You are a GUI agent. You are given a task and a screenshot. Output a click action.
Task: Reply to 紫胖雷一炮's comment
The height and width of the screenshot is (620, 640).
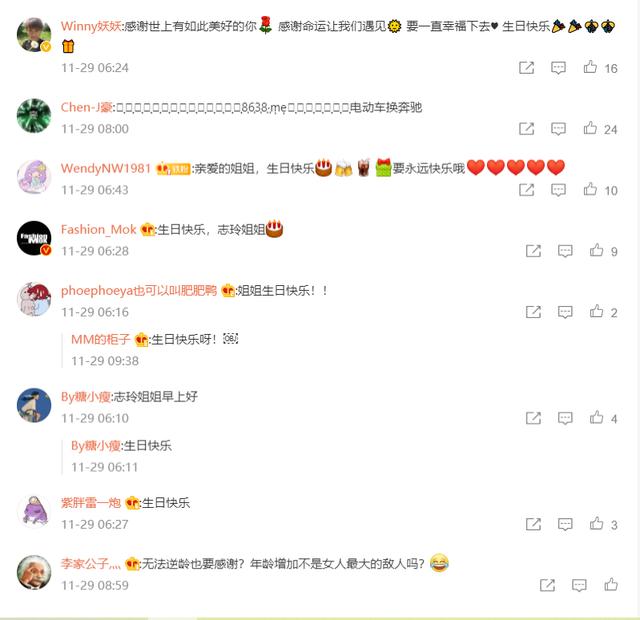click(565, 524)
